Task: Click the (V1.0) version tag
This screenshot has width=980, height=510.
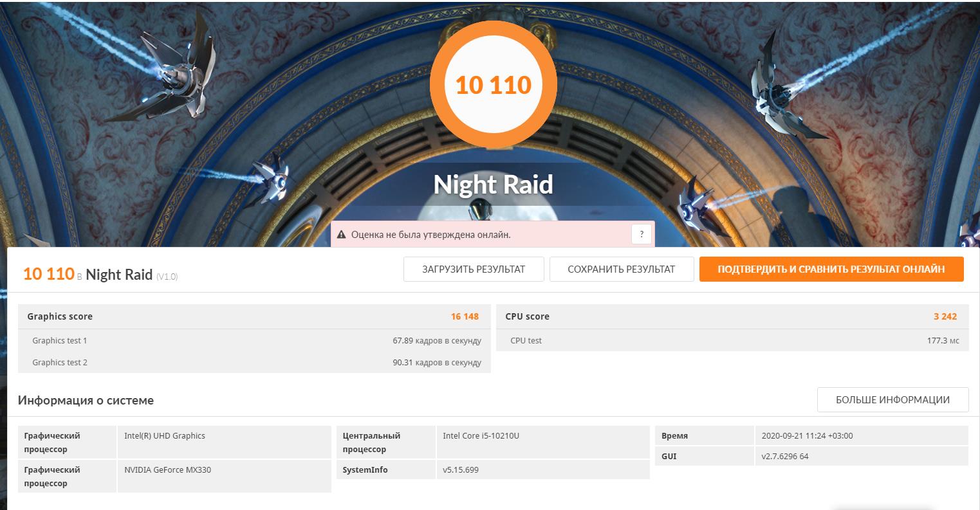Action: 167,277
